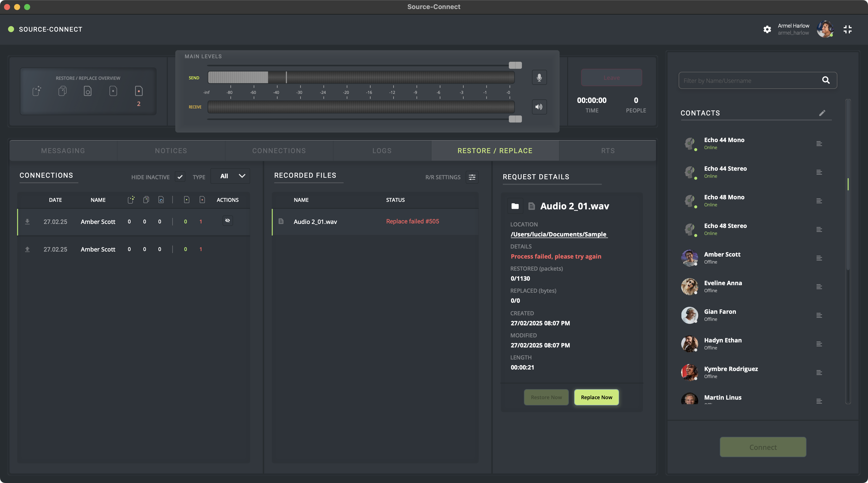The height and width of the screenshot is (483, 868).
Task: Click the Replace Now button
Action: (x=596, y=397)
